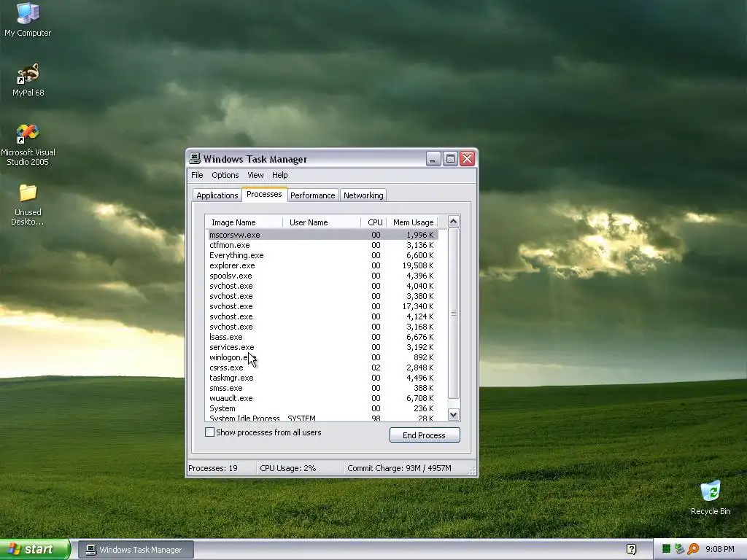The width and height of the screenshot is (747, 560).
Task: Select taskmgr.exe process
Action: click(322, 378)
